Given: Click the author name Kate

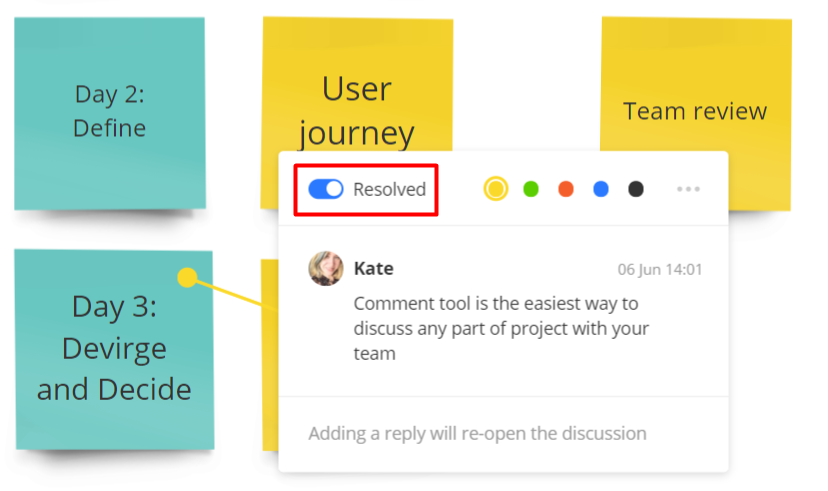Looking at the screenshot, I should (x=374, y=269).
